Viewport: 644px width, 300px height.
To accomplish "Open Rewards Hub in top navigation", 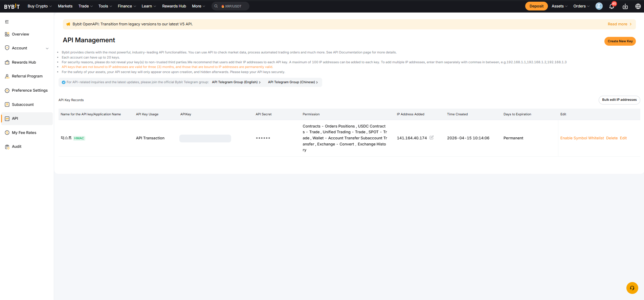I will coord(174,6).
